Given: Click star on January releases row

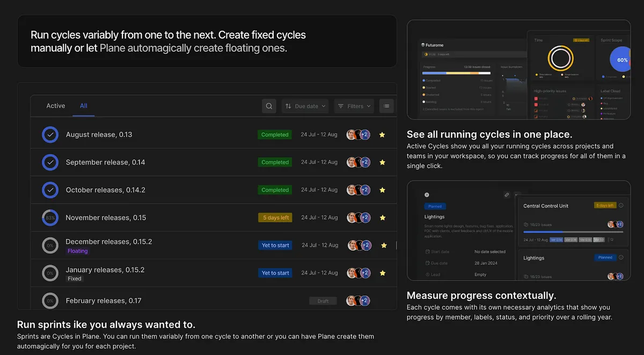Looking at the screenshot, I should pos(383,273).
